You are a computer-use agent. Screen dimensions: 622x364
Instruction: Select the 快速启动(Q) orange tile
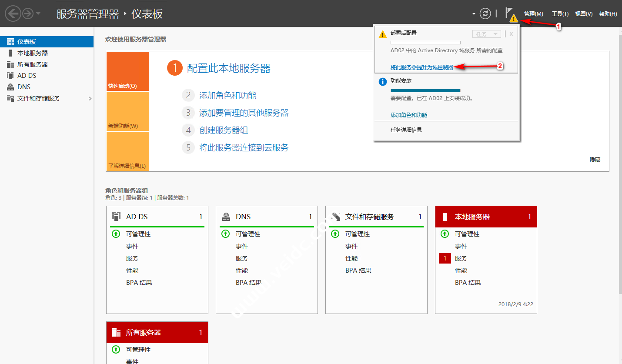click(127, 71)
